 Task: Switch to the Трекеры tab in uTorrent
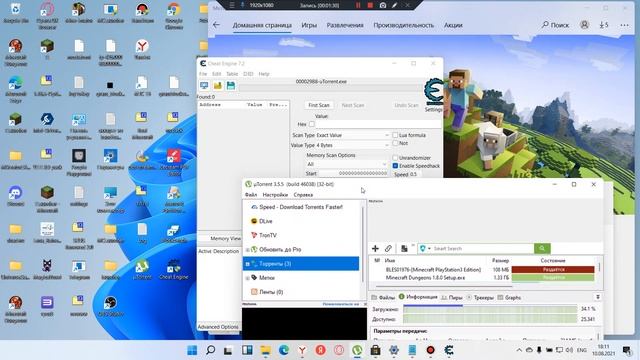click(x=480, y=298)
